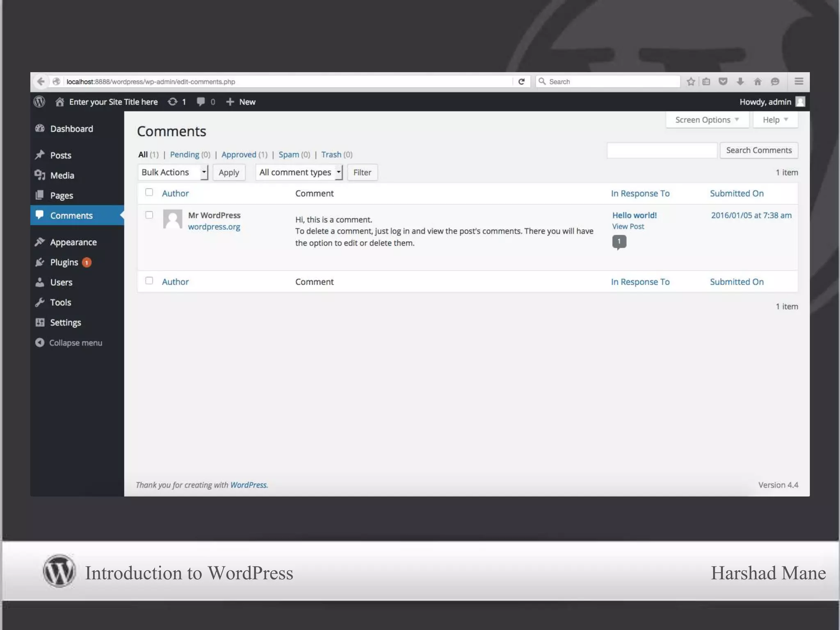Click the browser Search field
Image resolution: width=840 pixels, height=630 pixels.
pyautogui.click(x=608, y=81)
